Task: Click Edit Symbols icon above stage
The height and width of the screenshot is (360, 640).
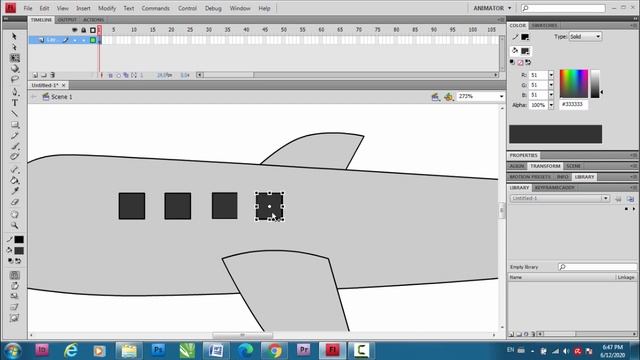Action: (x=449, y=97)
